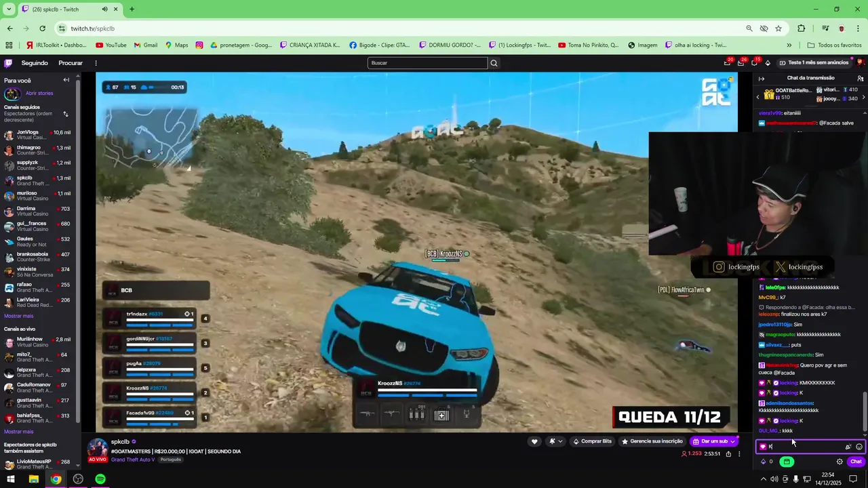868x488 pixels.
Task: Open the Gmail bookmark
Action: coord(146,45)
